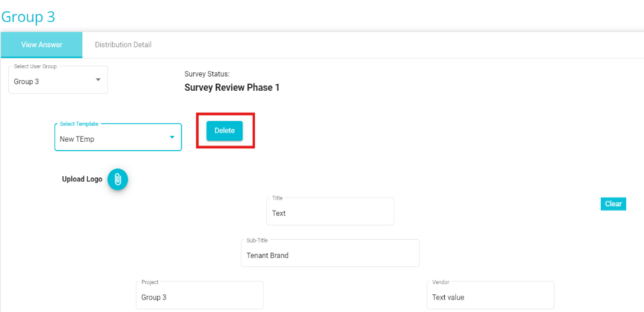Click the Survey Review Phase 1 status text
This screenshot has width=644, height=312.
click(x=232, y=88)
